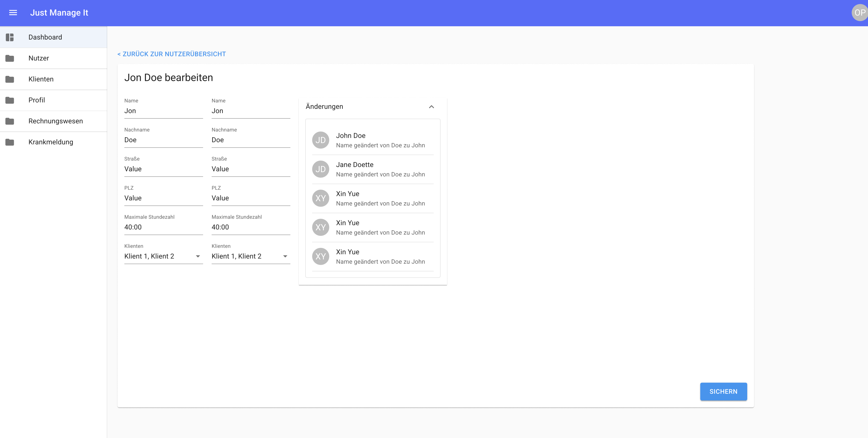Click John Doe's JD avatar
The image size is (868, 438).
(x=320, y=140)
